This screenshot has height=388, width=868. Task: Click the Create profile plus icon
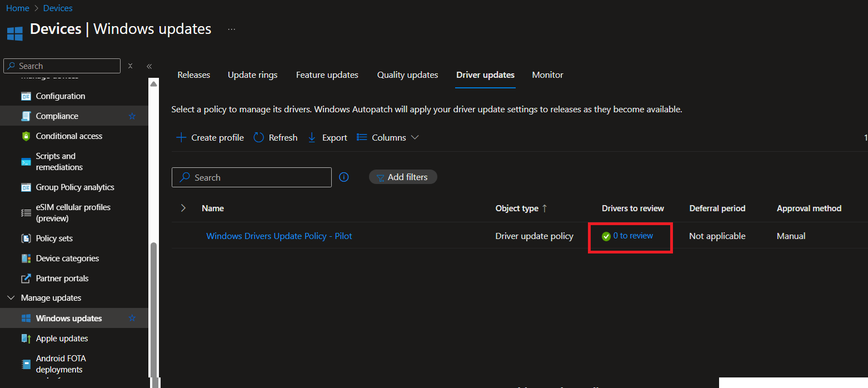pos(181,137)
